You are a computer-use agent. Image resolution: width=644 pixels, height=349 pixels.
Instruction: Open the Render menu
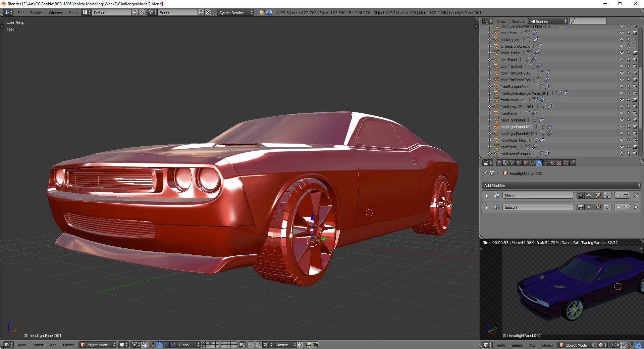36,13
